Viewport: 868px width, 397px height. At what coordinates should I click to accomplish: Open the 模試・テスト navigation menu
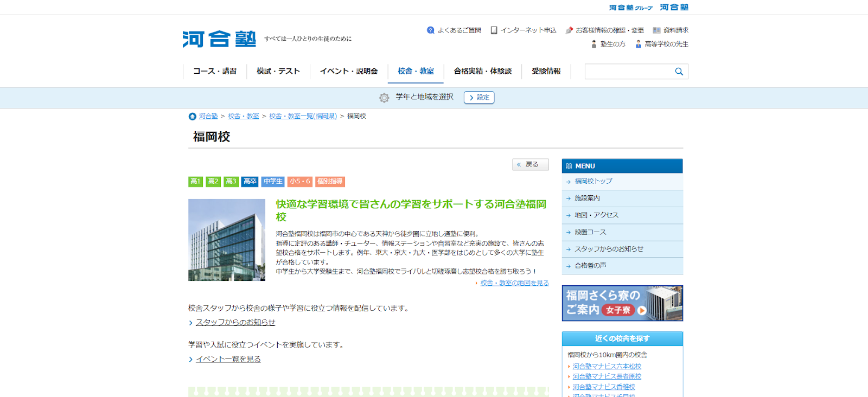tap(278, 71)
